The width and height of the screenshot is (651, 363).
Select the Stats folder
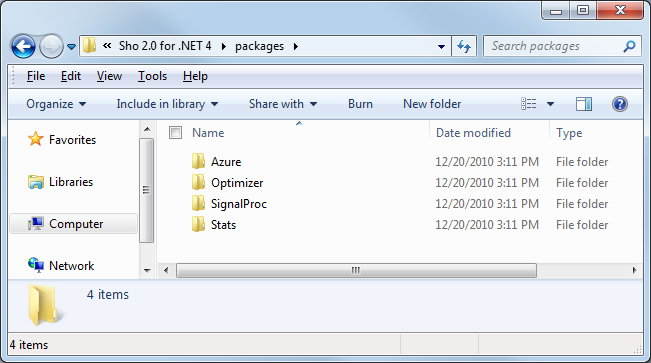pyautogui.click(x=223, y=225)
